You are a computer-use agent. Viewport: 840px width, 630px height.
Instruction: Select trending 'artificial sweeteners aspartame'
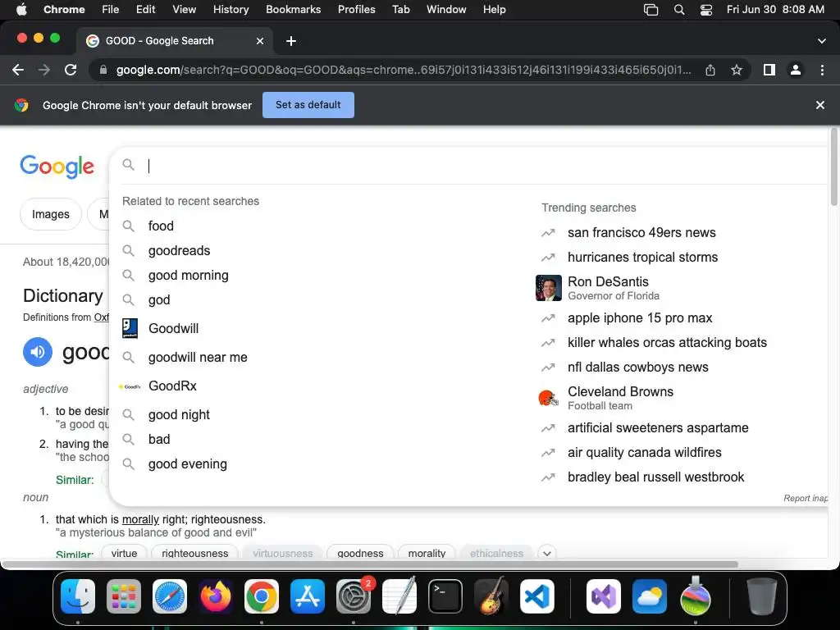pyautogui.click(x=658, y=428)
